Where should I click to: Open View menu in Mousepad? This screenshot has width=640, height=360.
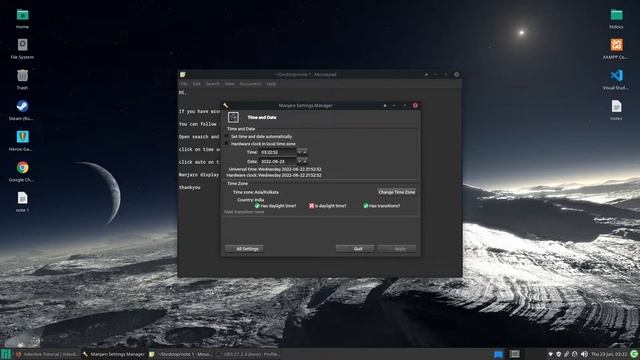click(230, 84)
